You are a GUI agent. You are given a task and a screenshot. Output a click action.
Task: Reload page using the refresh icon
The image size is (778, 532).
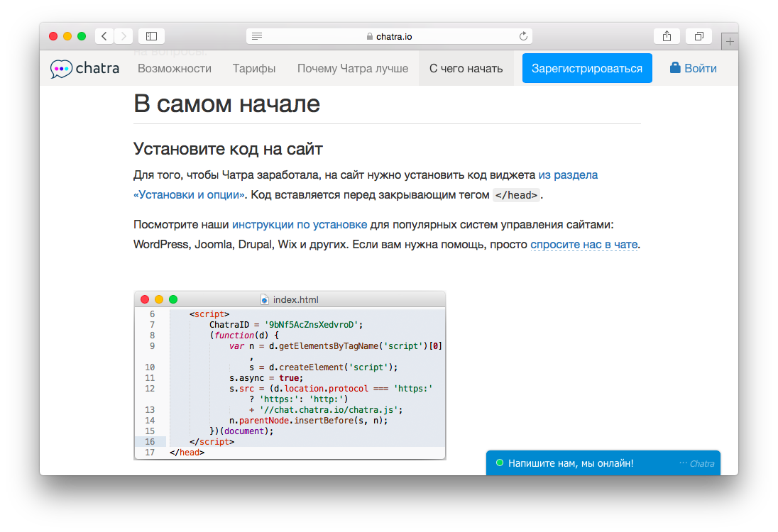point(524,36)
